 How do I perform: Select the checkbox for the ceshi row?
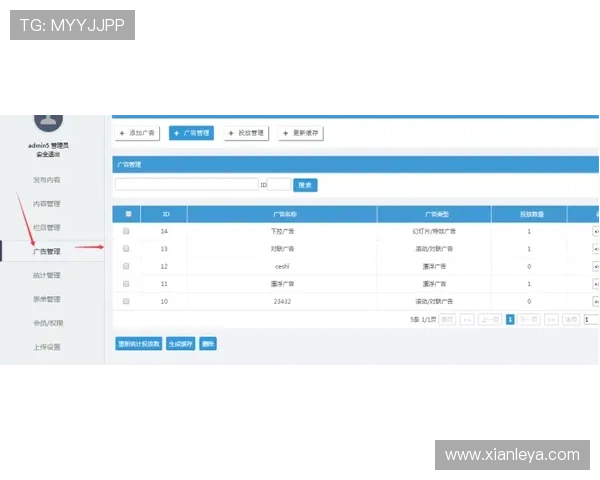point(126,266)
